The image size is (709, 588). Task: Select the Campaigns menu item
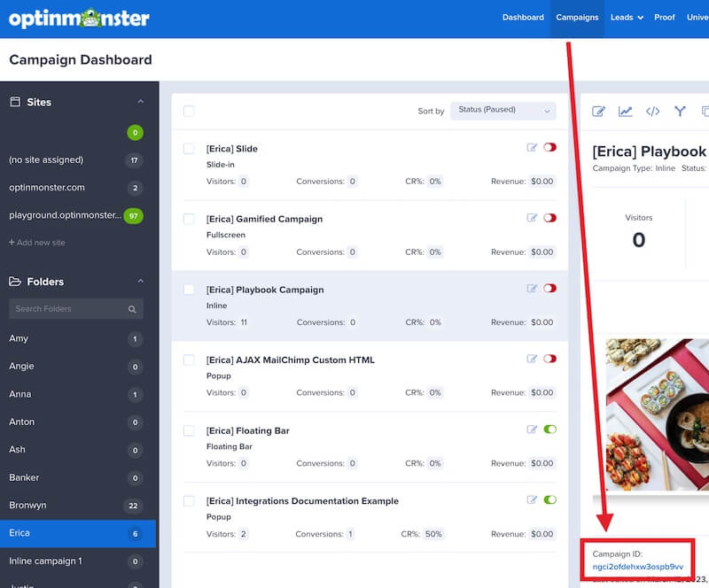click(577, 16)
